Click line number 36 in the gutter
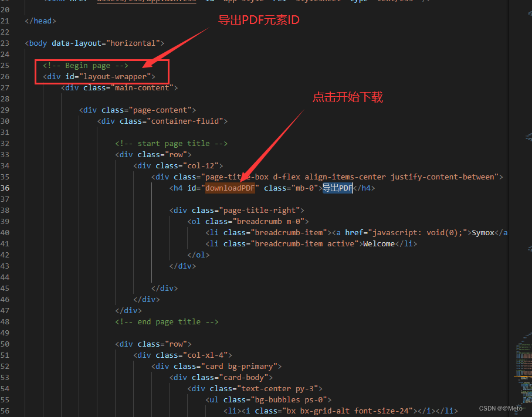The image size is (532, 417). point(5,188)
